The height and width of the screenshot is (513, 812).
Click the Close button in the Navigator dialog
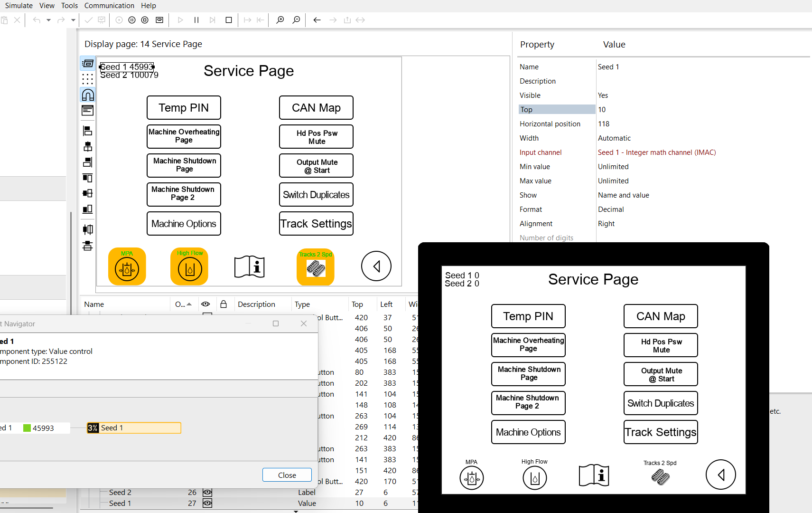click(287, 475)
